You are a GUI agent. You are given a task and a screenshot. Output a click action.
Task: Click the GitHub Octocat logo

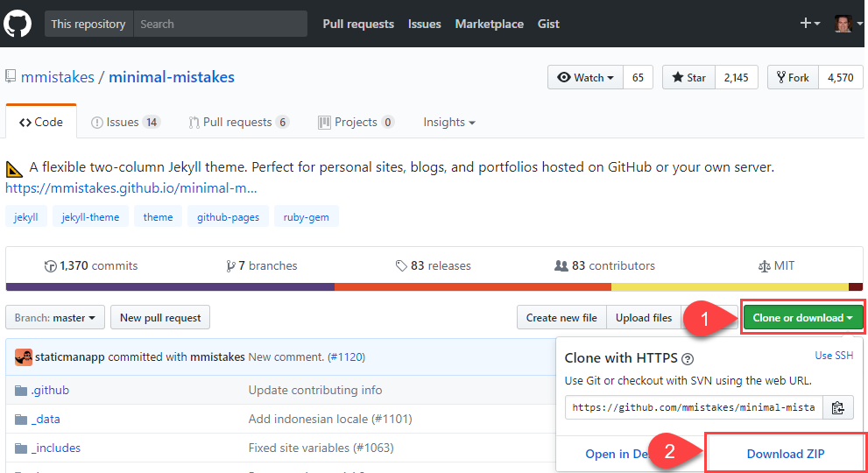(x=18, y=24)
